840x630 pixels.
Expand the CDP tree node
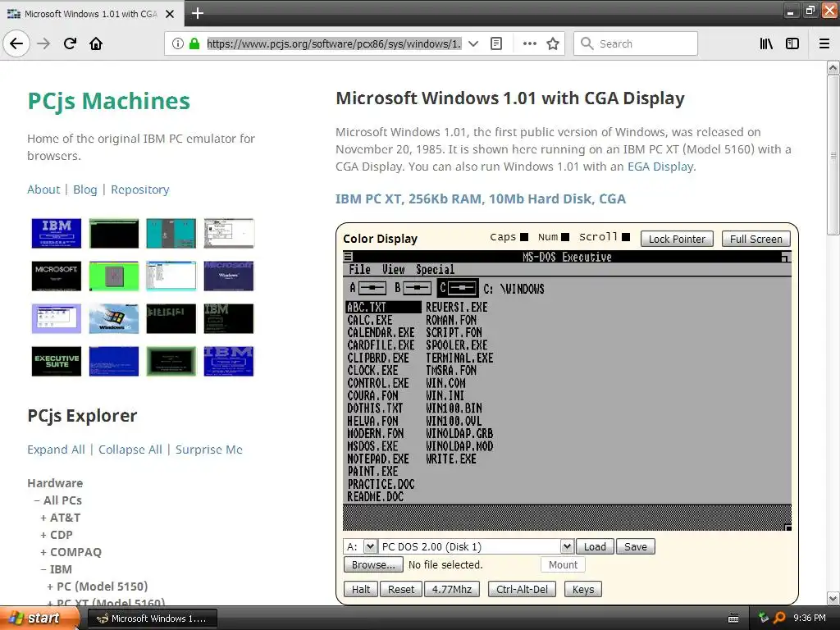coord(43,535)
